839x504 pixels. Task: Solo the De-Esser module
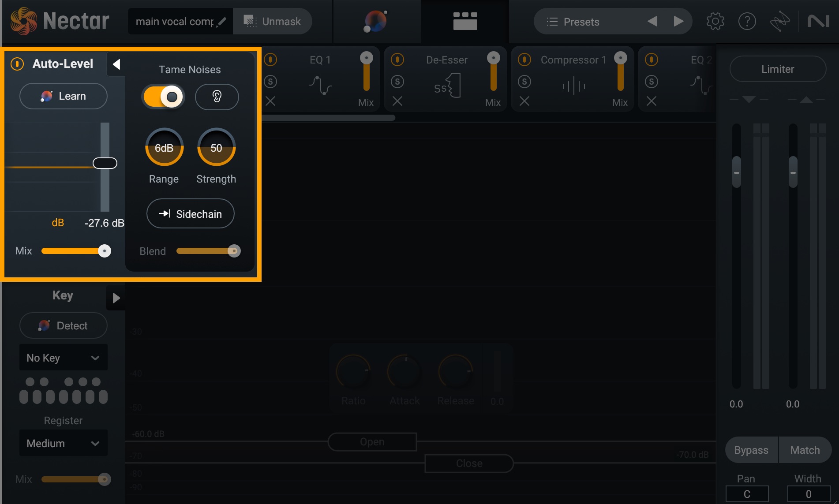[397, 82]
